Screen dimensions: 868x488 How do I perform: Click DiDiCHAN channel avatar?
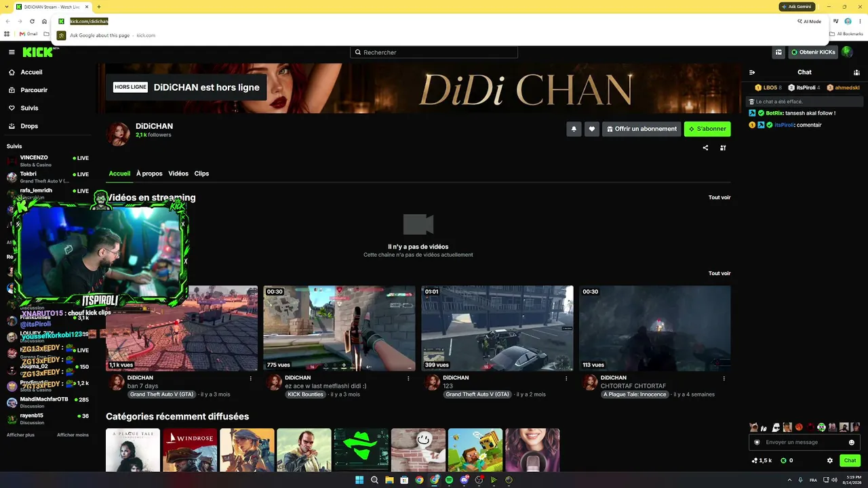tap(118, 134)
